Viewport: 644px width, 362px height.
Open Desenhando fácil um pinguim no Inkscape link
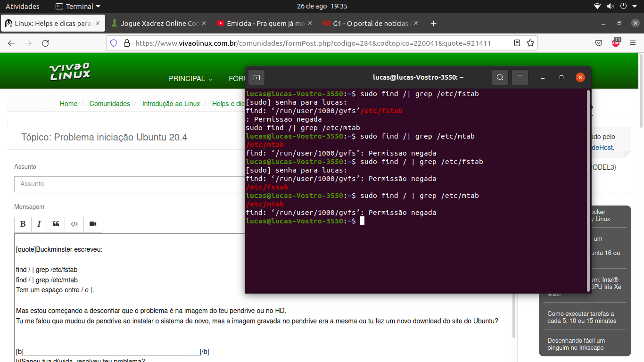tap(576, 344)
